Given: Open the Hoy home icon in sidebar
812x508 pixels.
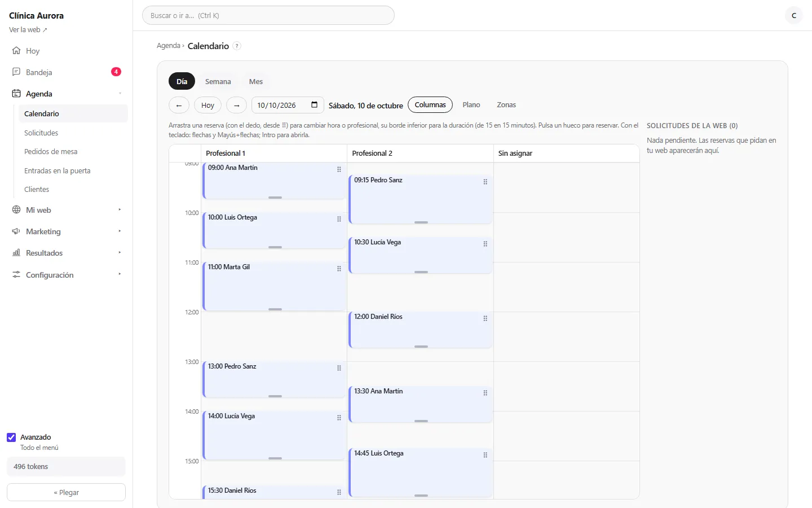Looking at the screenshot, I should click(x=16, y=51).
